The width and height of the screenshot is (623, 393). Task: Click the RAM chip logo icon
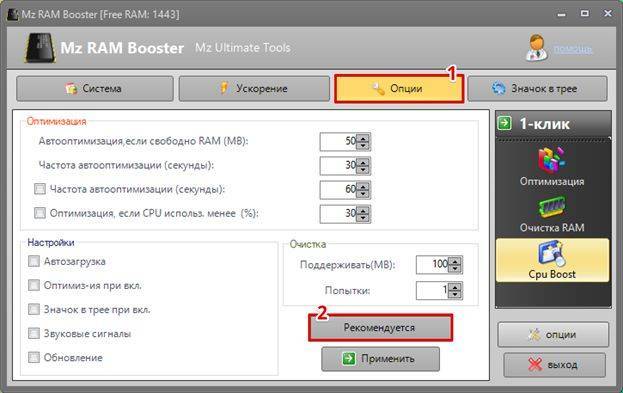(39, 48)
